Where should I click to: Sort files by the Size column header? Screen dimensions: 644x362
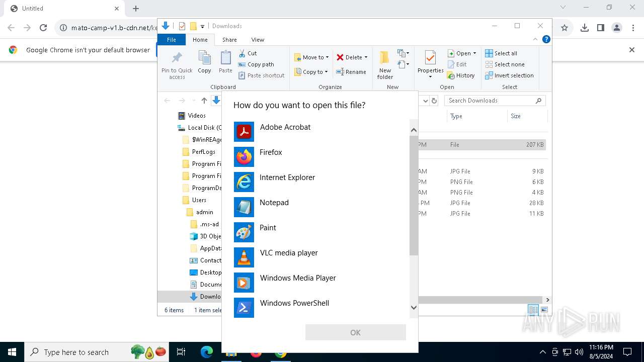click(527, 116)
